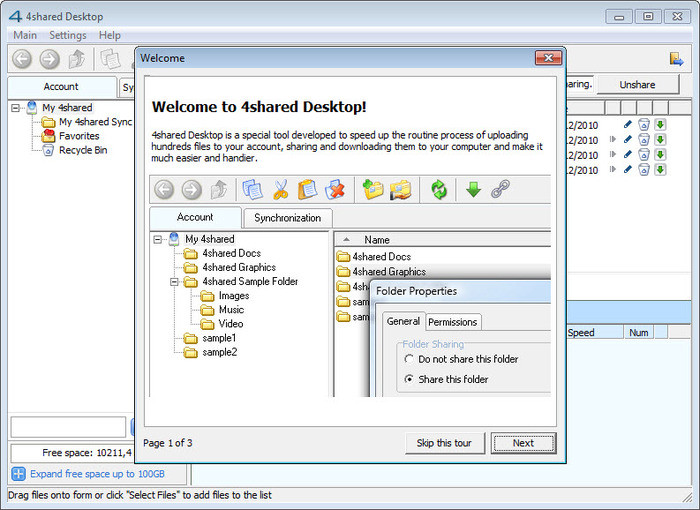Click the Next button
This screenshot has width=700, height=510.
point(523,443)
